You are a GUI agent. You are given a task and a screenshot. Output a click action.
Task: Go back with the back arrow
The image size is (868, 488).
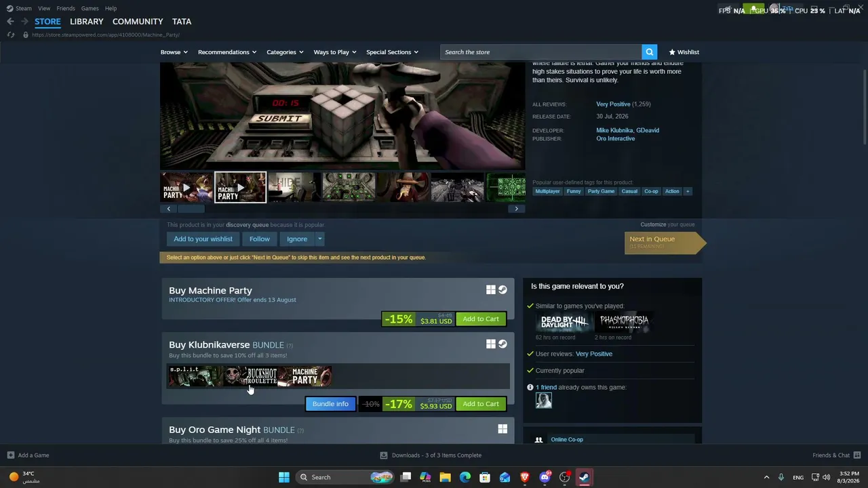[10, 22]
